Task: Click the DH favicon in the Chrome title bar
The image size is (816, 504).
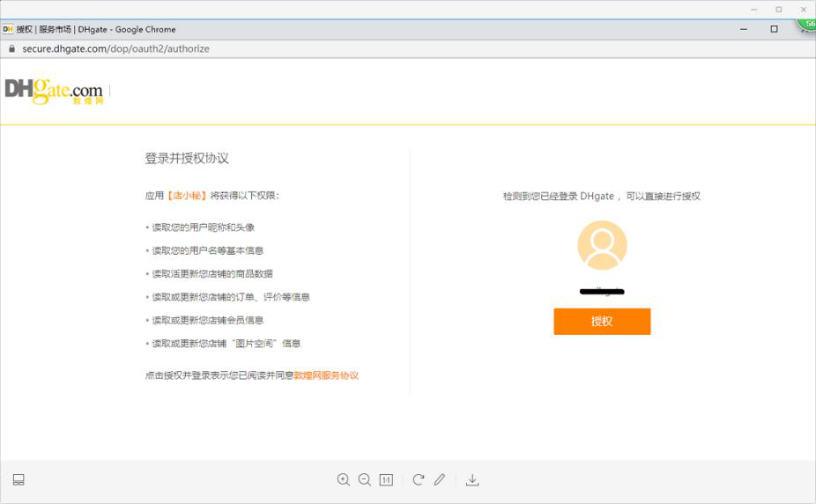Action: click(x=8, y=30)
